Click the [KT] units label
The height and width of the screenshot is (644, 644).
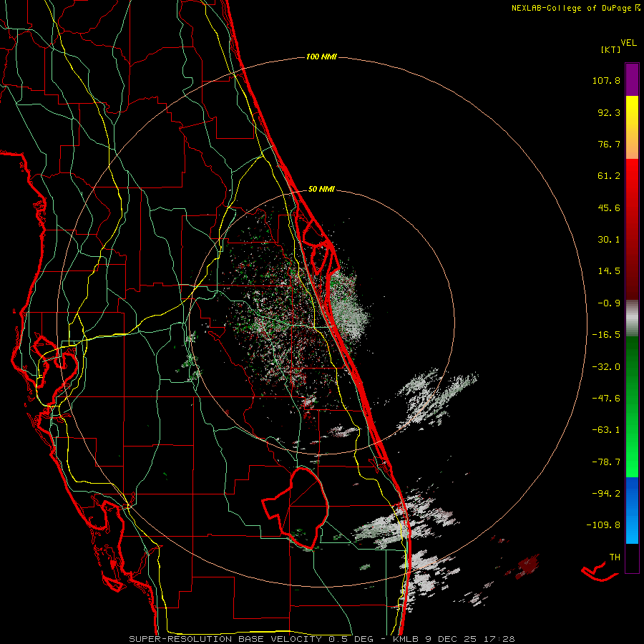pyautogui.click(x=611, y=49)
